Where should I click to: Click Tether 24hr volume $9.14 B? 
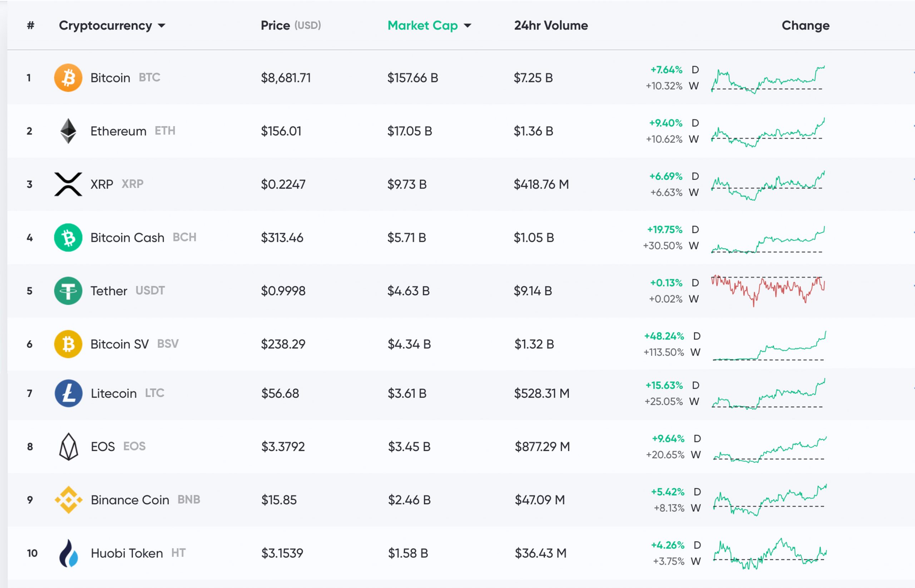[533, 291]
